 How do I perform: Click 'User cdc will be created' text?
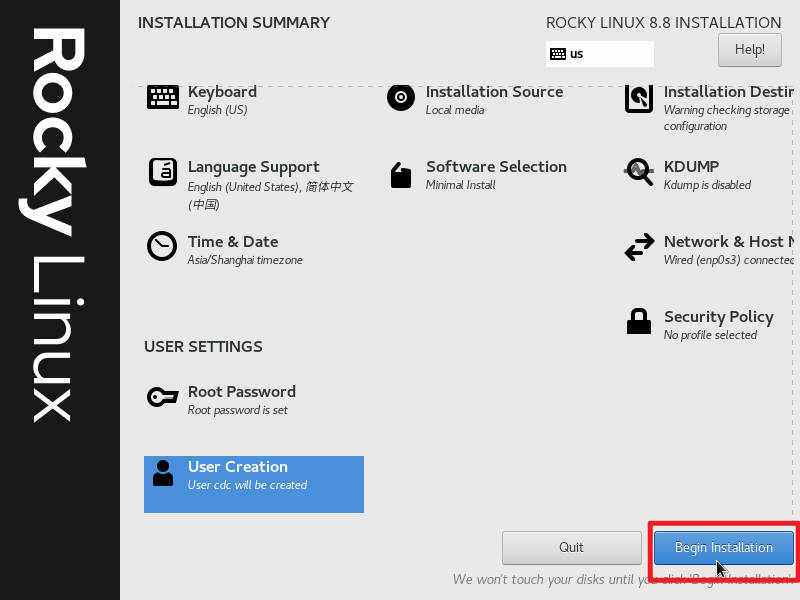pos(247,485)
